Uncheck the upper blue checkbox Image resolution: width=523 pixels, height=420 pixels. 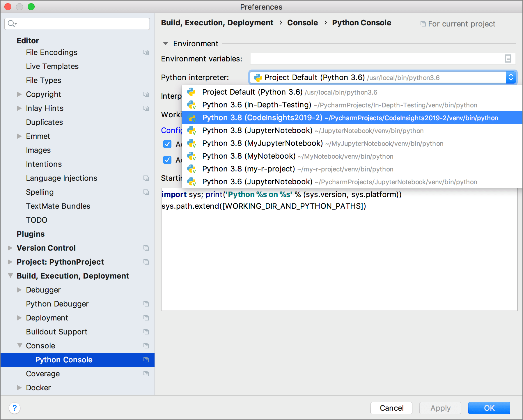click(167, 144)
